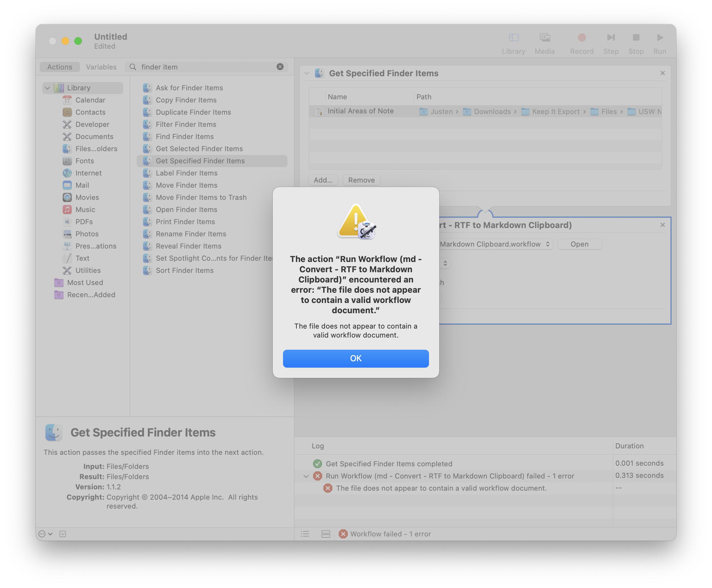This screenshot has width=712, height=588.
Task: Select Ask for Finder Items action
Action: click(189, 88)
